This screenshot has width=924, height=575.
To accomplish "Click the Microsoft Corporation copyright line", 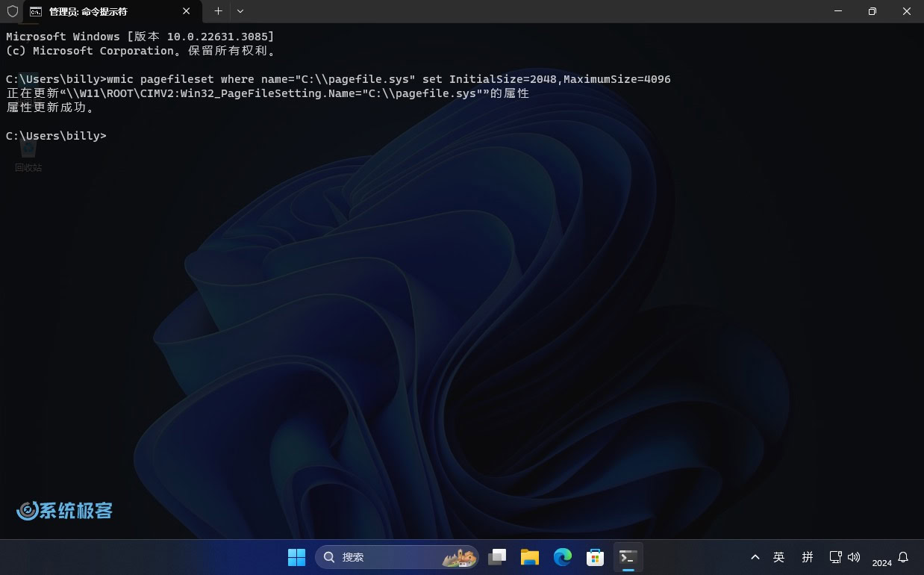I will pyautogui.click(x=143, y=51).
